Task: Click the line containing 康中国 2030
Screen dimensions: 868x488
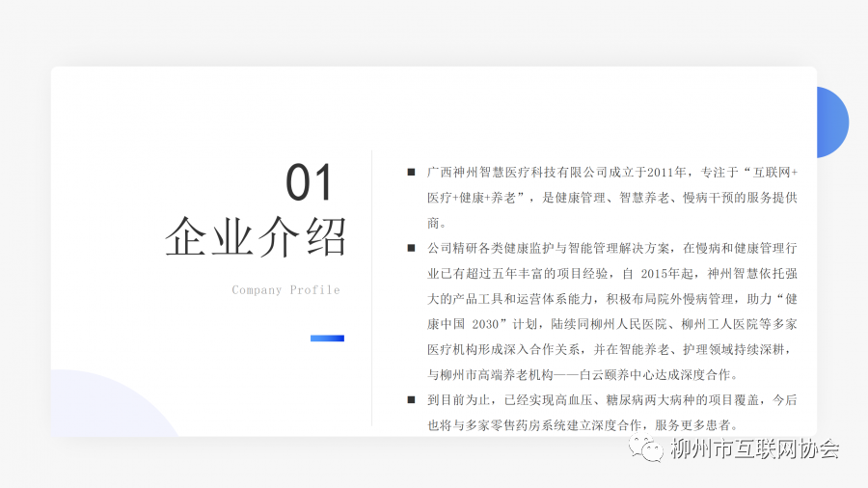Action: (x=611, y=324)
